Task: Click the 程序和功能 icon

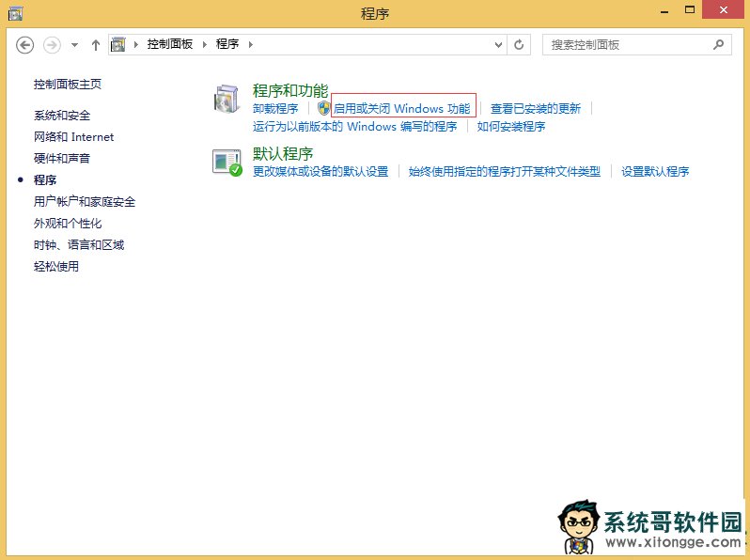Action: click(x=227, y=99)
